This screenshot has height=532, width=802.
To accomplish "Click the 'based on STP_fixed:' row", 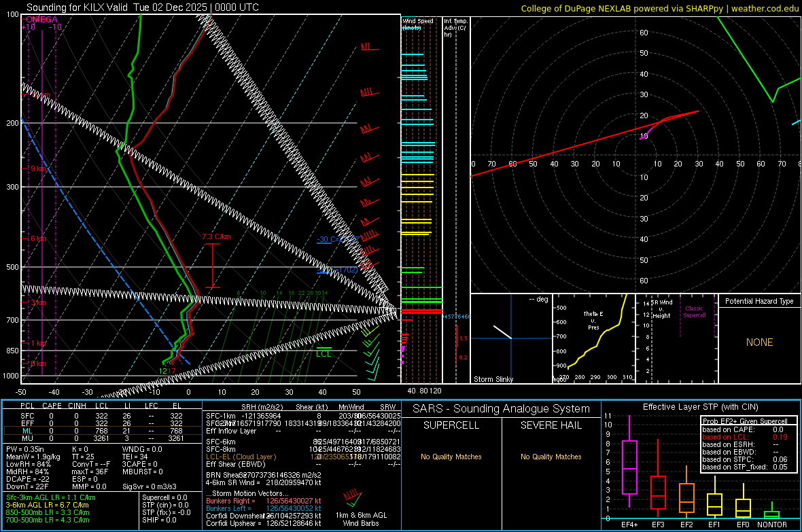I will click(745, 467).
